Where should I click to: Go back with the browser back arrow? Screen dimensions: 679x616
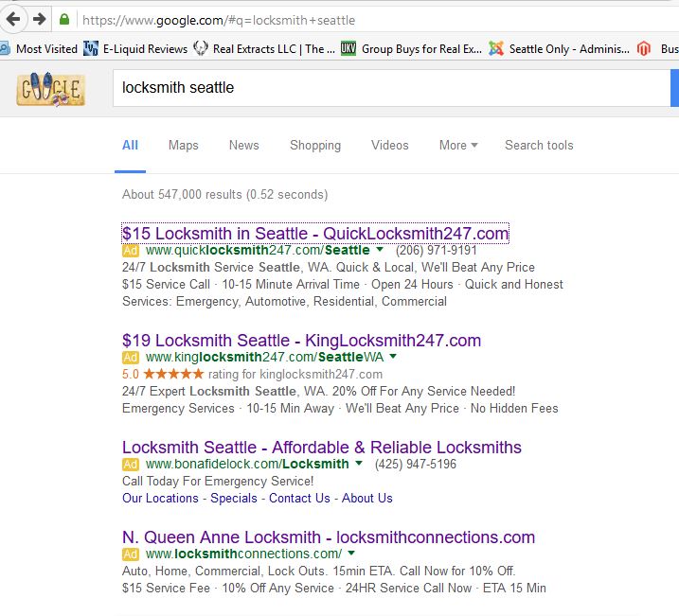tap(13, 19)
